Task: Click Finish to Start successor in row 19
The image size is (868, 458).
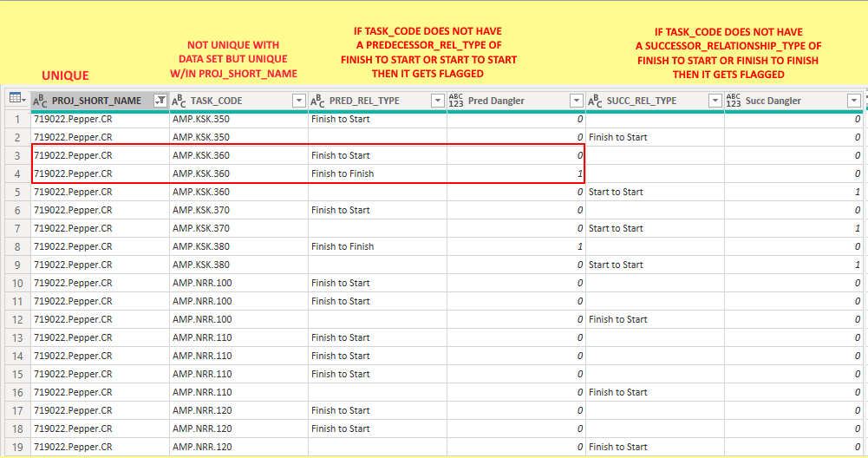Action: tap(617, 447)
